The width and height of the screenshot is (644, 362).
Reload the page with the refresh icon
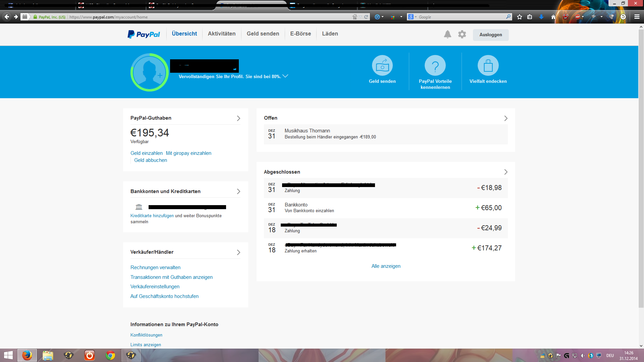point(366,17)
